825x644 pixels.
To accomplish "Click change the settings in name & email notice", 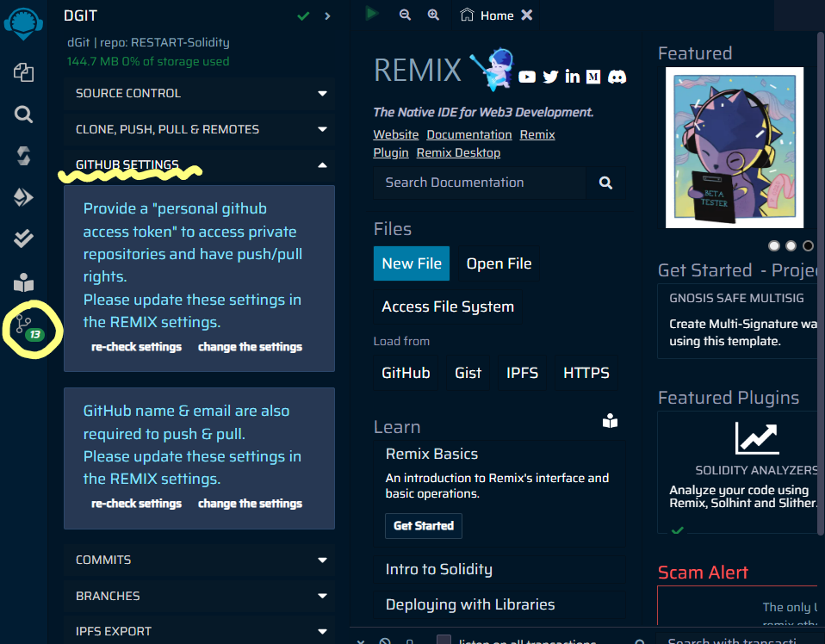I will pyautogui.click(x=250, y=504).
